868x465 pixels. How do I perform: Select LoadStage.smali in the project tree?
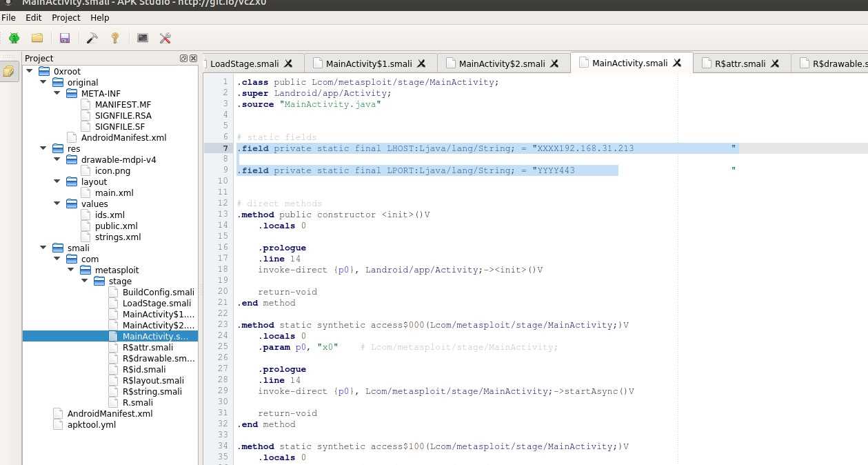tap(157, 303)
